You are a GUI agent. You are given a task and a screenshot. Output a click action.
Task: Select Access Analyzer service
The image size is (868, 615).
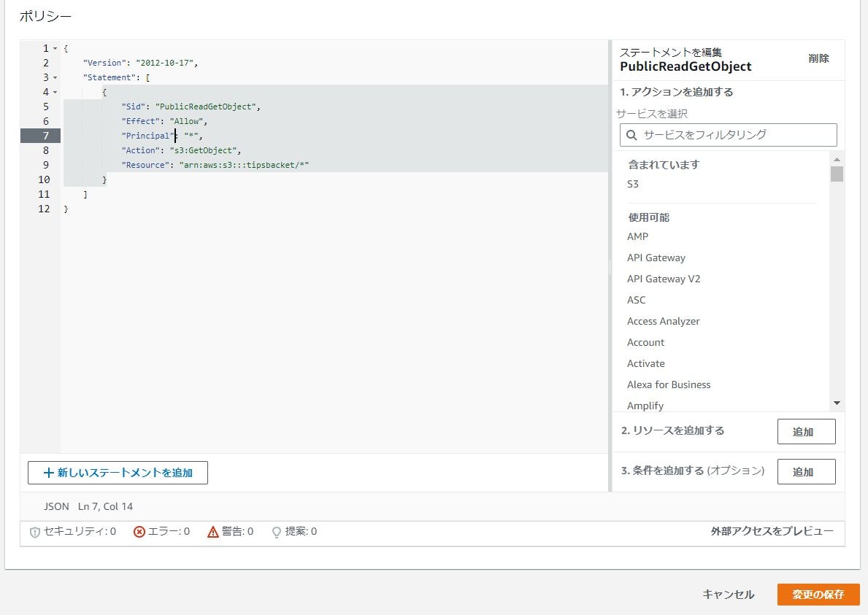pyautogui.click(x=663, y=321)
